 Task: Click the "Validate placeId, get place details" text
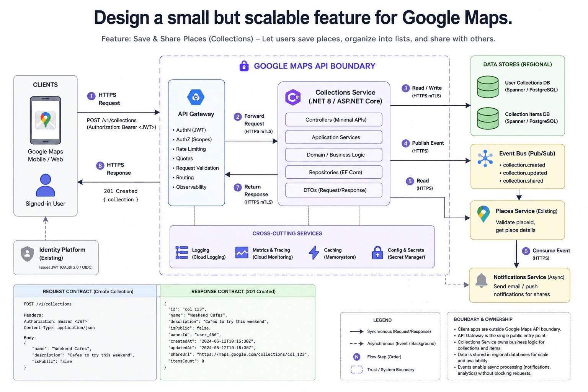click(x=516, y=226)
